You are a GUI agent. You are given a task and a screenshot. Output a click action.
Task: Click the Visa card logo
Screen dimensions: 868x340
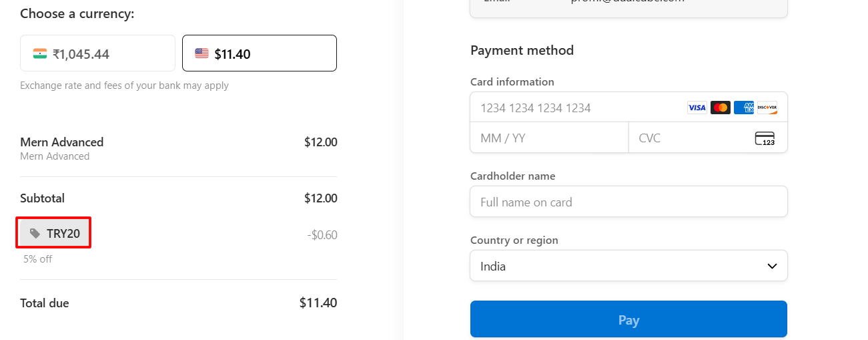pyautogui.click(x=697, y=108)
